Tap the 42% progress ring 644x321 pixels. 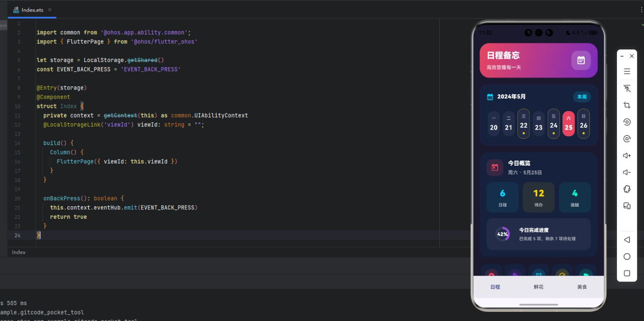point(502,234)
